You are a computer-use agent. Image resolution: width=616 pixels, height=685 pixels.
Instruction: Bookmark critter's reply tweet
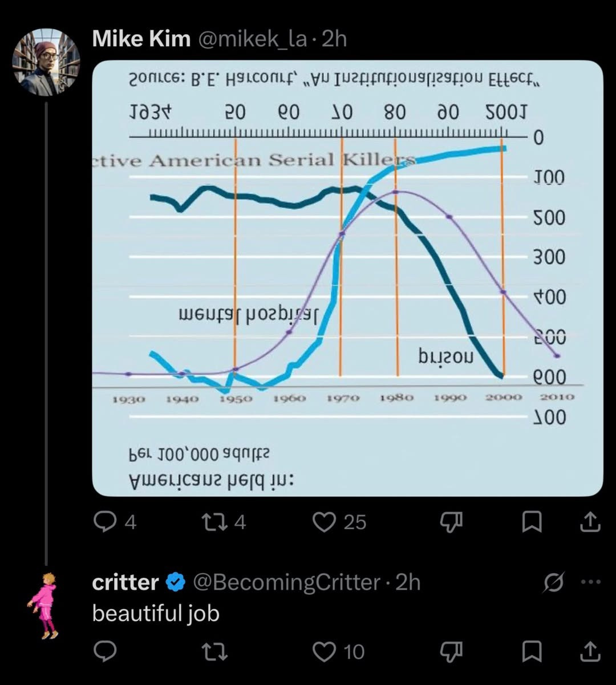[532, 651]
